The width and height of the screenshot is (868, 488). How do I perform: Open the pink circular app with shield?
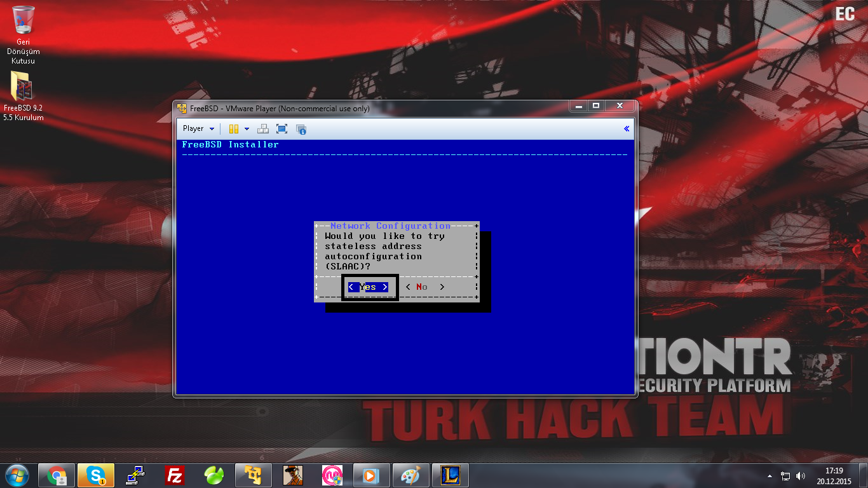coord(332,475)
